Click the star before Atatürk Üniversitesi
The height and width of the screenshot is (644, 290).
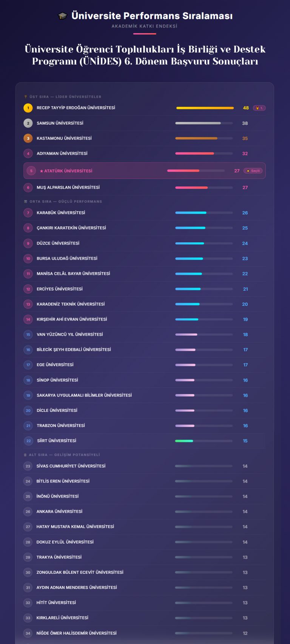click(42, 171)
